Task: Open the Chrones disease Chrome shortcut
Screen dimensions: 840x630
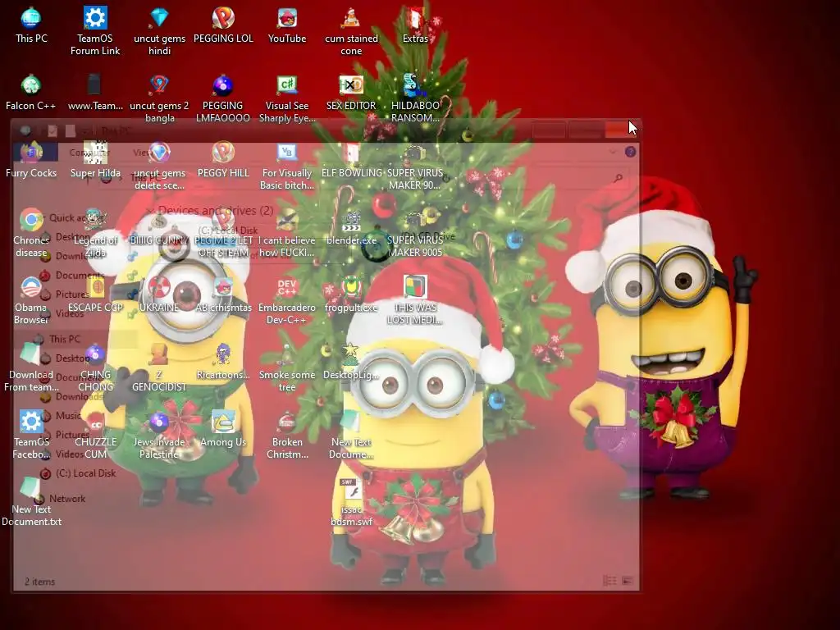Action: (x=31, y=234)
